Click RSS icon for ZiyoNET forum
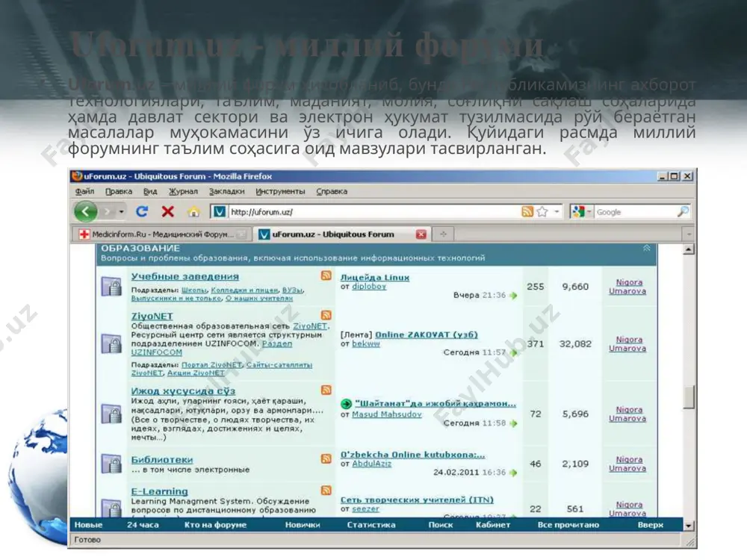The image size is (747, 560). click(x=326, y=315)
